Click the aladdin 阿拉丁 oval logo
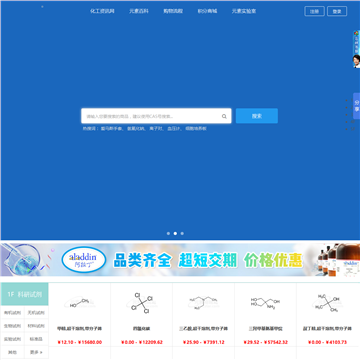360x360 pixels. click(x=84, y=260)
